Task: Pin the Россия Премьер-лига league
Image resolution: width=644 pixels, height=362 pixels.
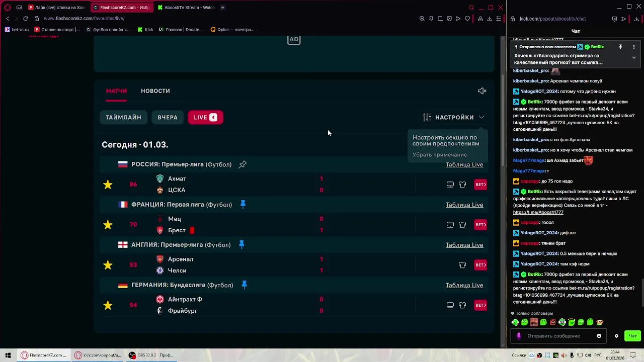Action: pos(243,164)
